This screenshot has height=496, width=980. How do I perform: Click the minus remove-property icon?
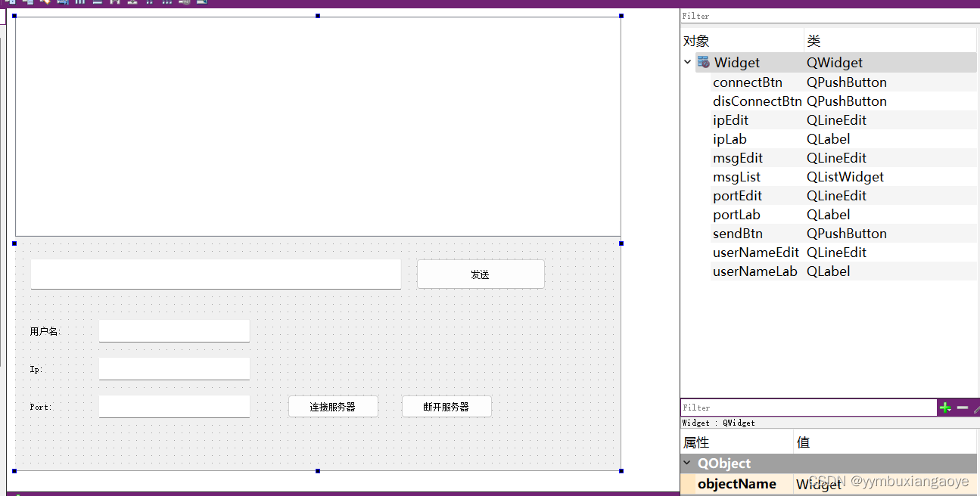[x=963, y=408]
